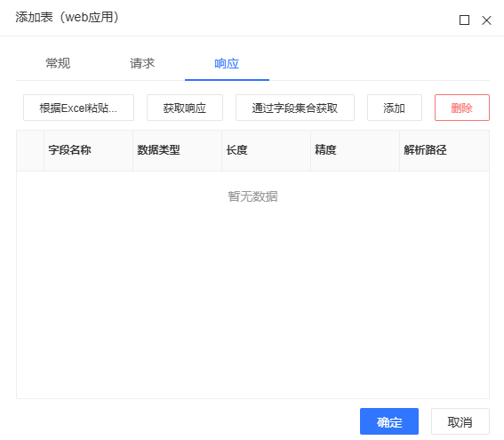This screenshot has width=504, height=440.
Task: Confirm with the blue 确定 button
Action: [x=389, y=421]
